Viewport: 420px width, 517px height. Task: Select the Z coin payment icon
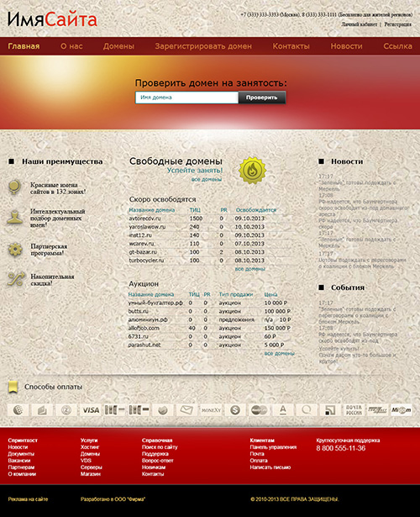tap(66, 410)
